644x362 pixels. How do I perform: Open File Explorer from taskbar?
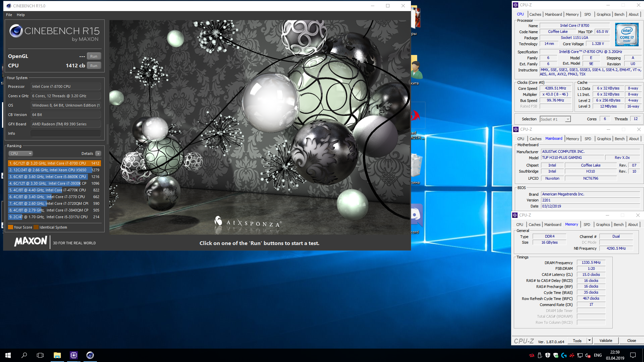click(x=57, y=355)
